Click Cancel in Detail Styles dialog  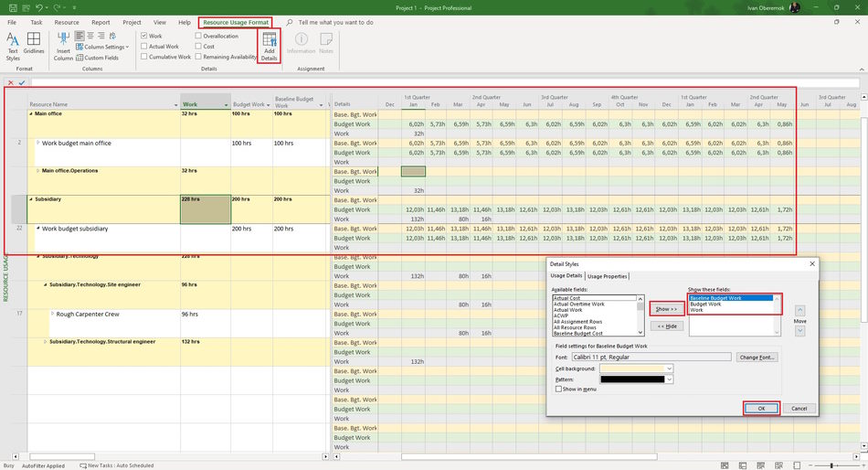(x=799, y=408)
